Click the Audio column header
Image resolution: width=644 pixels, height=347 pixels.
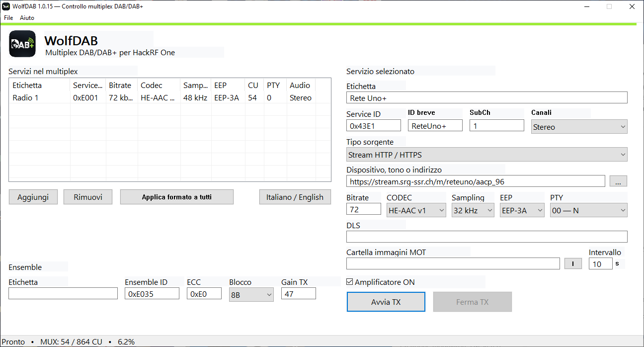(x=301, y=85)
